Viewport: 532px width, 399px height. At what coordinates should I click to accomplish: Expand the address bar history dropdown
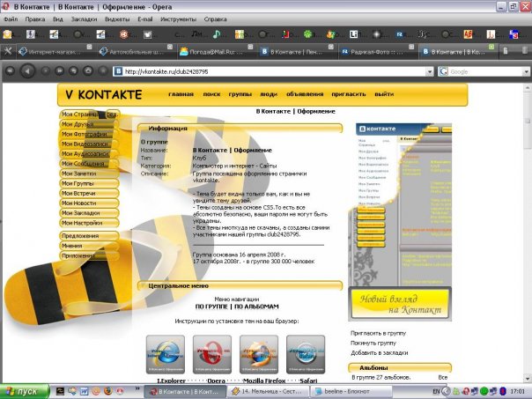pyautogui.click(x=430, y=71)
